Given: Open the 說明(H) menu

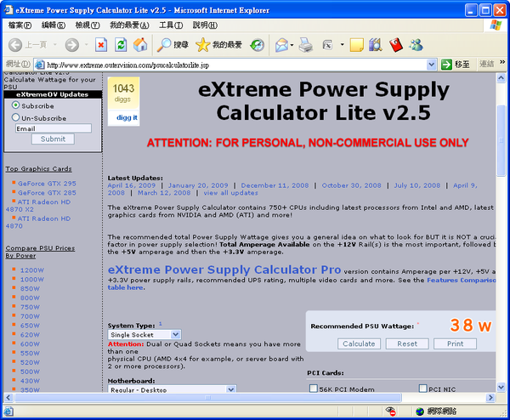Looking at the screenshot, I should (x=205, y=25).
